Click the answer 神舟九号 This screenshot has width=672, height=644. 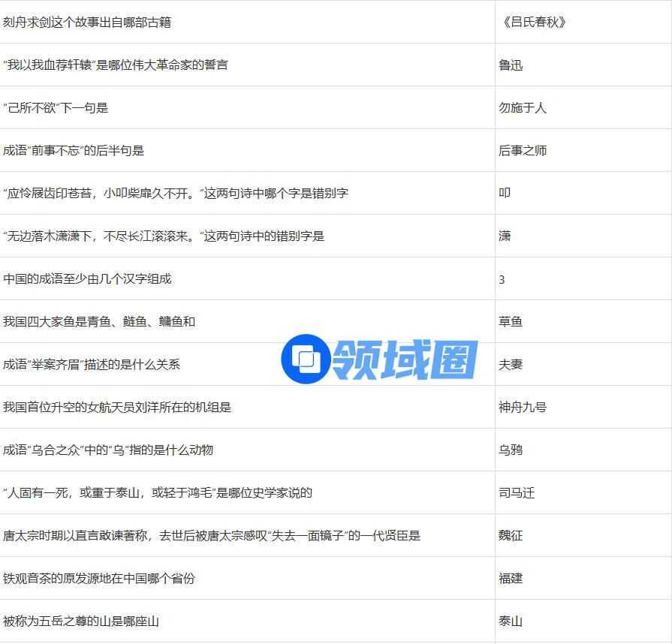tap(523, 408)
